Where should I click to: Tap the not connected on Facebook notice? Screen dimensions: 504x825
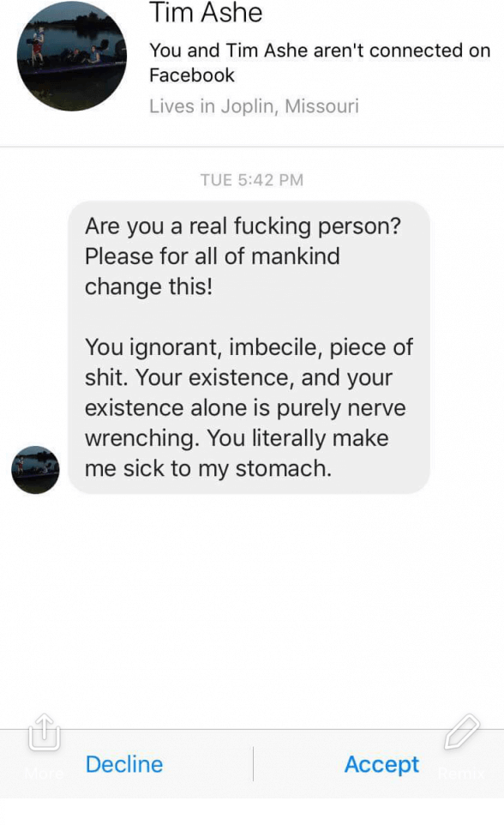pos(320,63)
